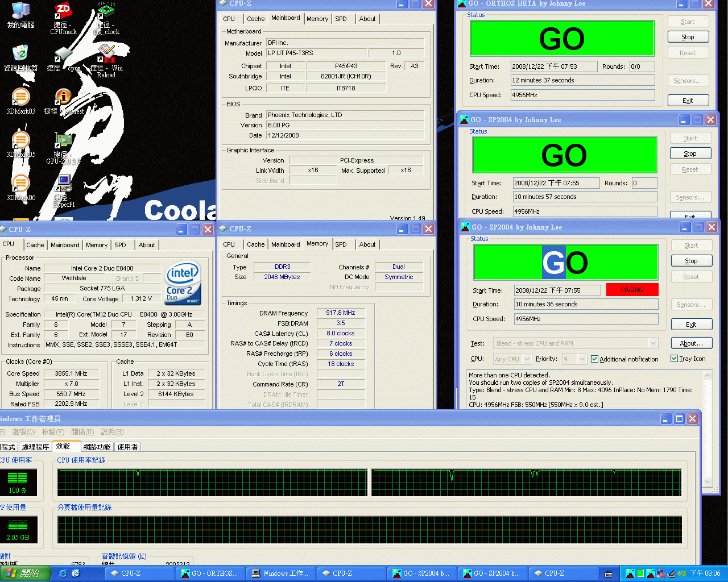Click Stop in the SP2004 window showing PAGING
Image resolution: width=728 pixels, height=582 pixels.
[691, 261]
